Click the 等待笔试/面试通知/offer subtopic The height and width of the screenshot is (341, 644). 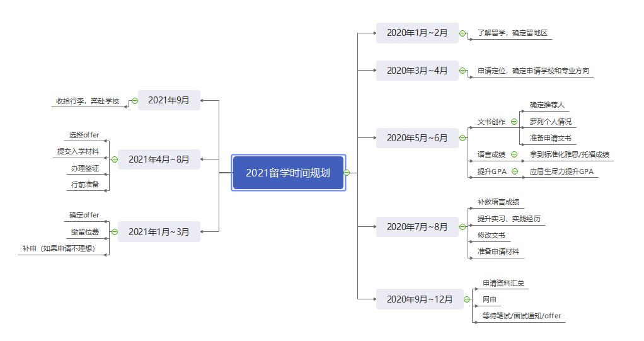pos(520,316)
